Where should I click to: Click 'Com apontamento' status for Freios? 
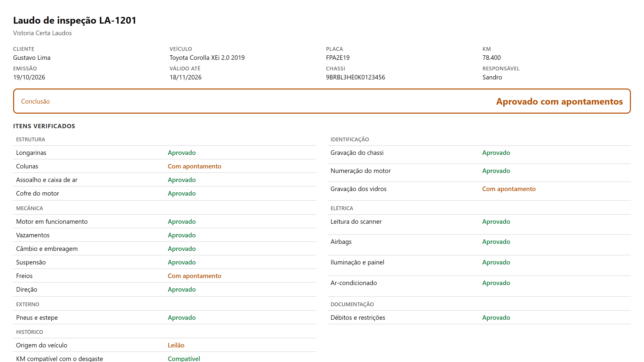tap(194, 276)
